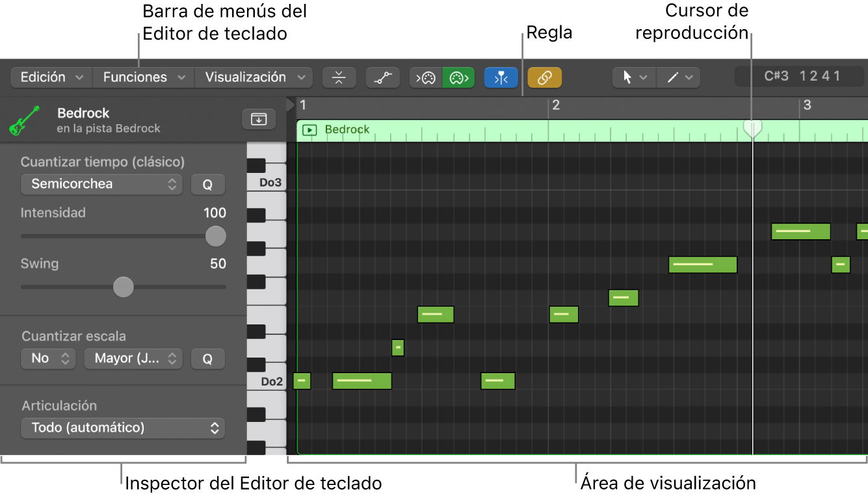Click the C#3 position info display
The height and width of the screenshot is (498, 868).
coord(801,77)
